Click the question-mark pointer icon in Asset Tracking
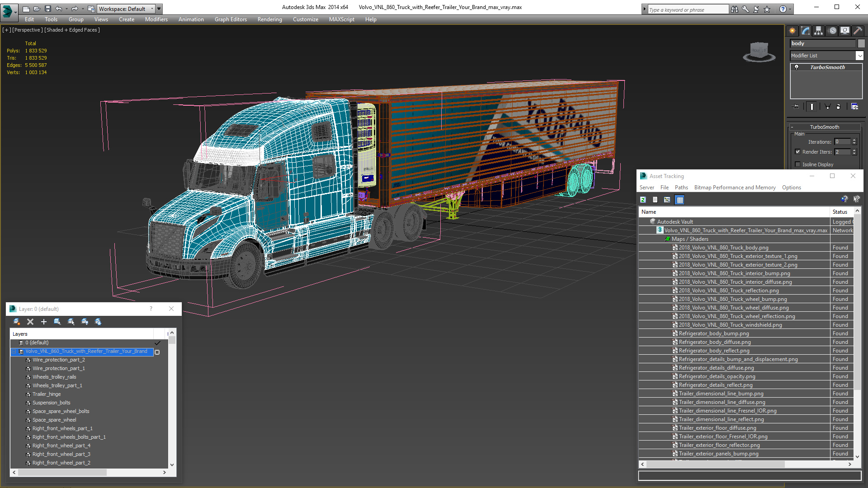Viewport: 868px width, 488px height. (x=856, y=199)
